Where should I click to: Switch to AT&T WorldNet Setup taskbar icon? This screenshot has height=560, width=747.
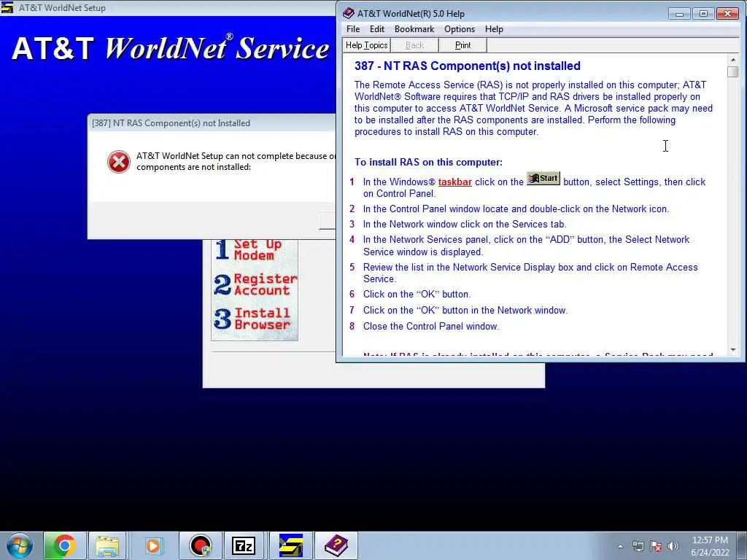290,545
